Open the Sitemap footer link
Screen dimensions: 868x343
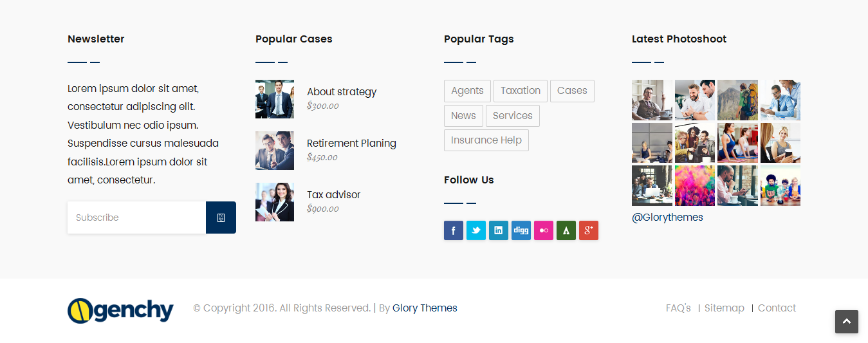click(725, 308)
